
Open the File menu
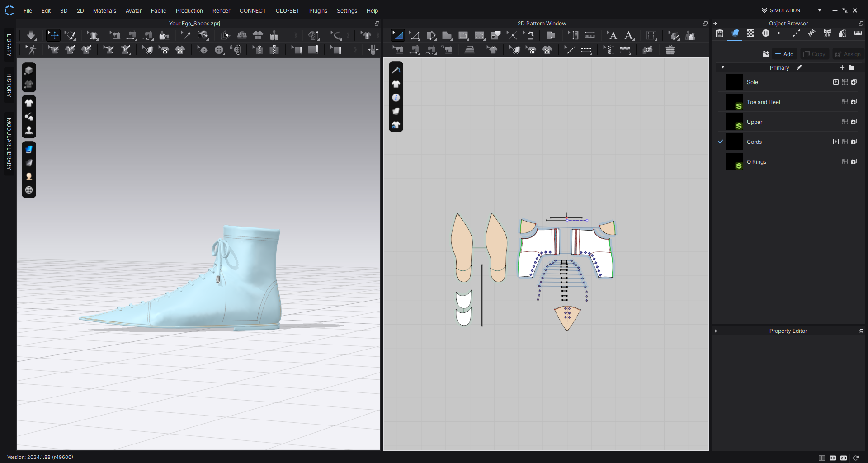pos(28,10)
